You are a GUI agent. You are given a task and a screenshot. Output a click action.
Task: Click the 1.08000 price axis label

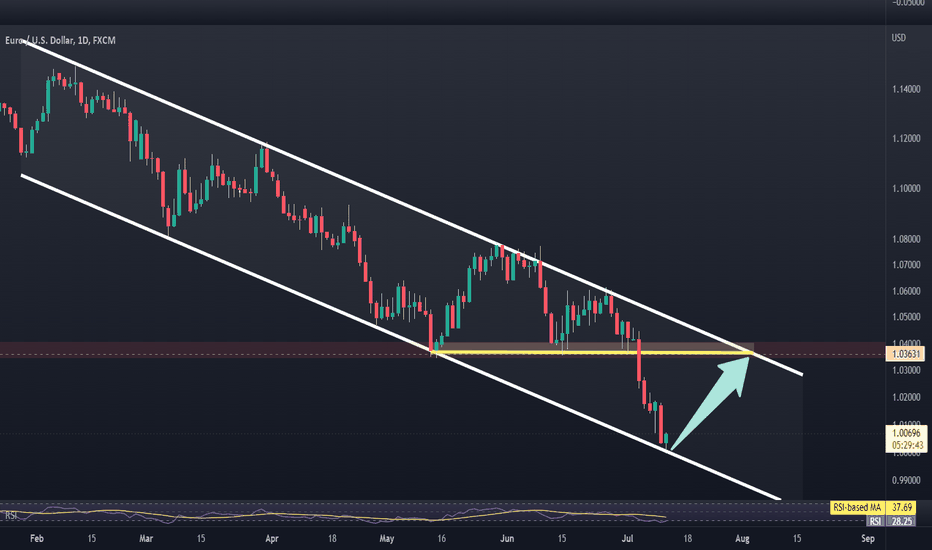tap(906, 240)
